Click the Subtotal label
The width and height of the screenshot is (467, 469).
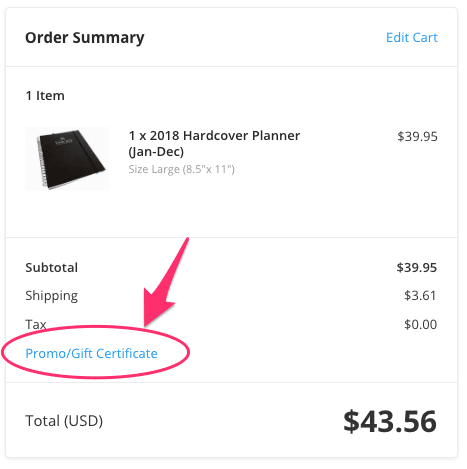click(x=52, y=267)
